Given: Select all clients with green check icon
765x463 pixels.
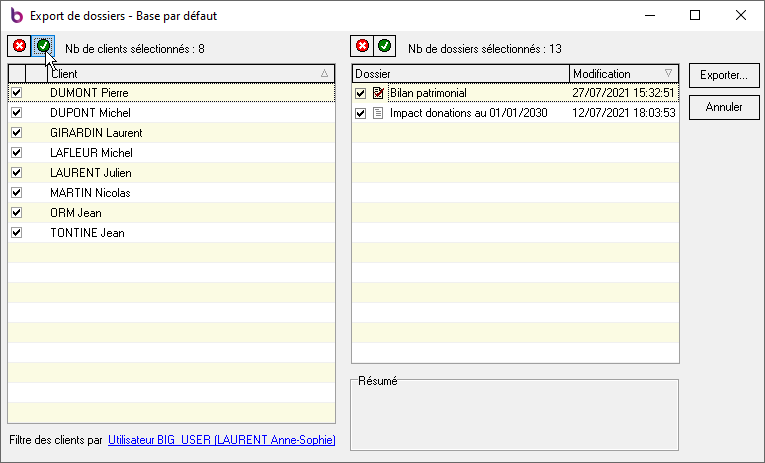Looking at the screenshot, I should (x=43, y=46).
